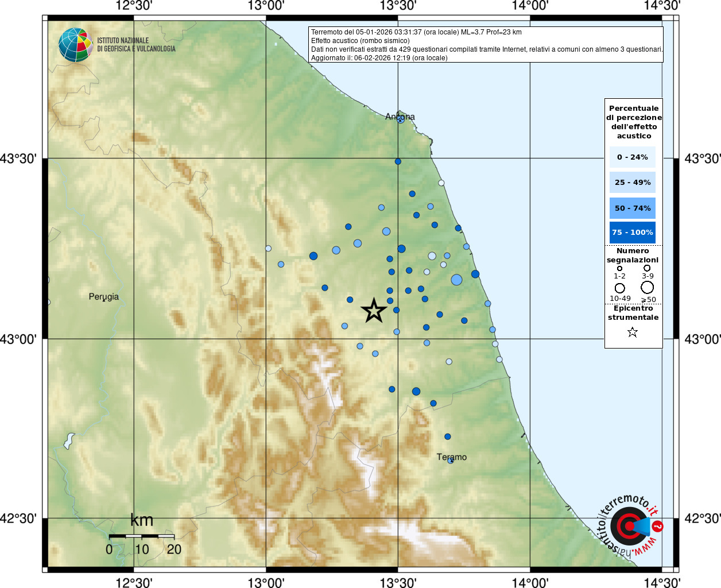Click the haisentitoilterremoto.it target logo
The image size is (721, 588).
point(629,526)
